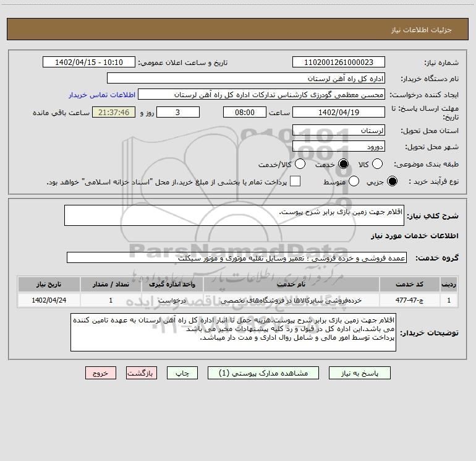The width and height of the screenshot is (476, 461).
Task: Toggle the اسناد خزانه اسلامی payment checkbox
Action: [x=295, y=181]
